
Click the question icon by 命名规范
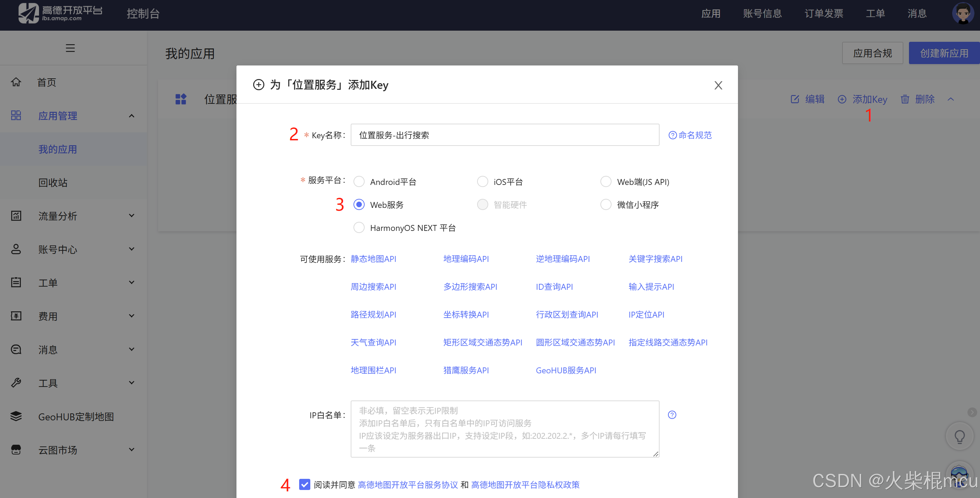672,135
